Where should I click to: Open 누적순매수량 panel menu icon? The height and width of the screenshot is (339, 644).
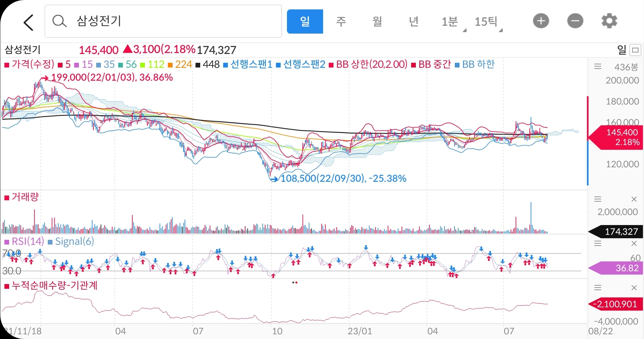point(598,288)
